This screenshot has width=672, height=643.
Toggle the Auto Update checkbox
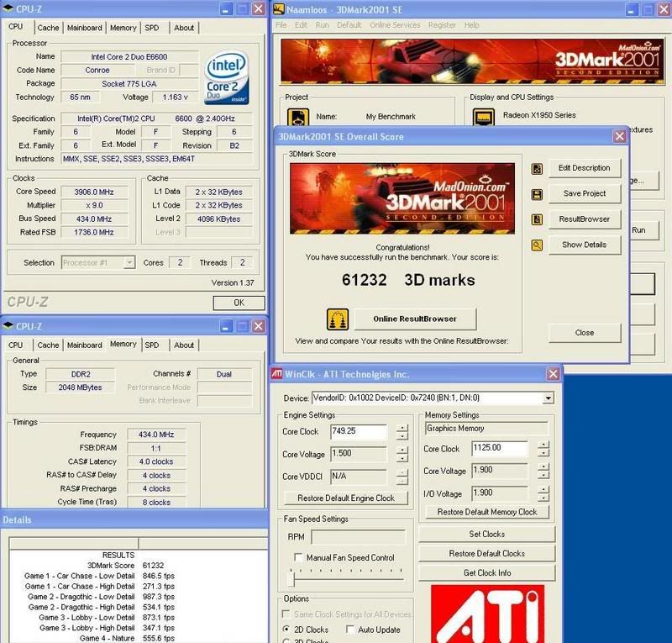click(349, 630)
